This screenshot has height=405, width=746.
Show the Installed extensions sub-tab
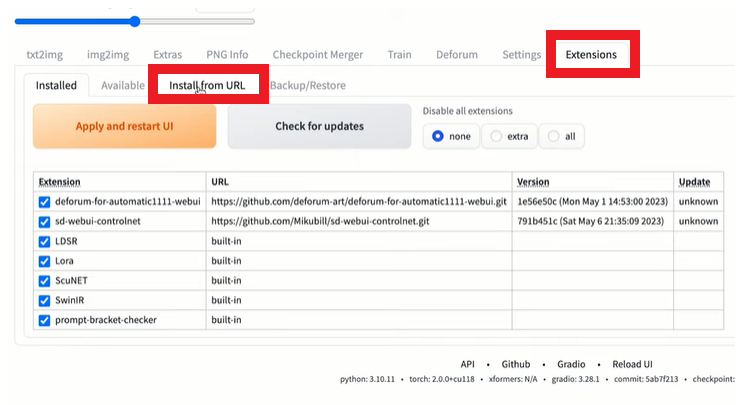click(56, 86)
